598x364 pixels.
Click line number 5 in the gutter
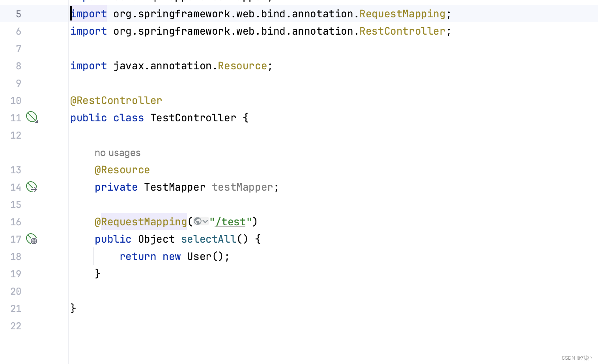pyautogui.click(x=19, y=14)
